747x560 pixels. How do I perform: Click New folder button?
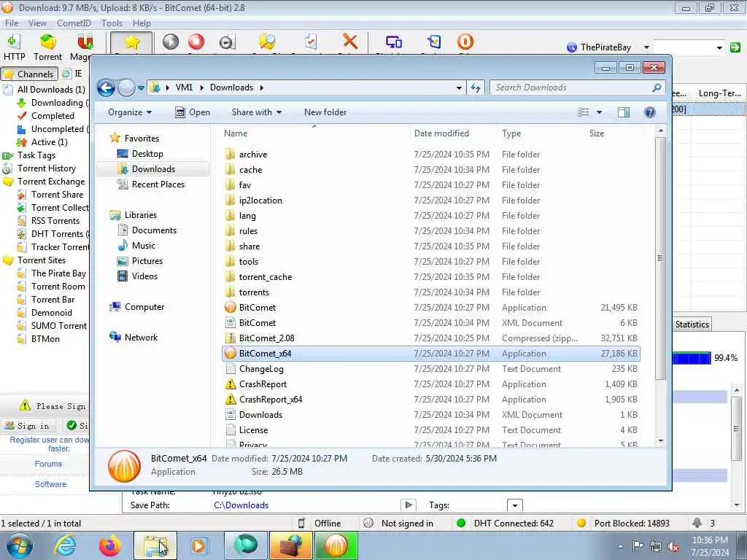pos(325,112)
